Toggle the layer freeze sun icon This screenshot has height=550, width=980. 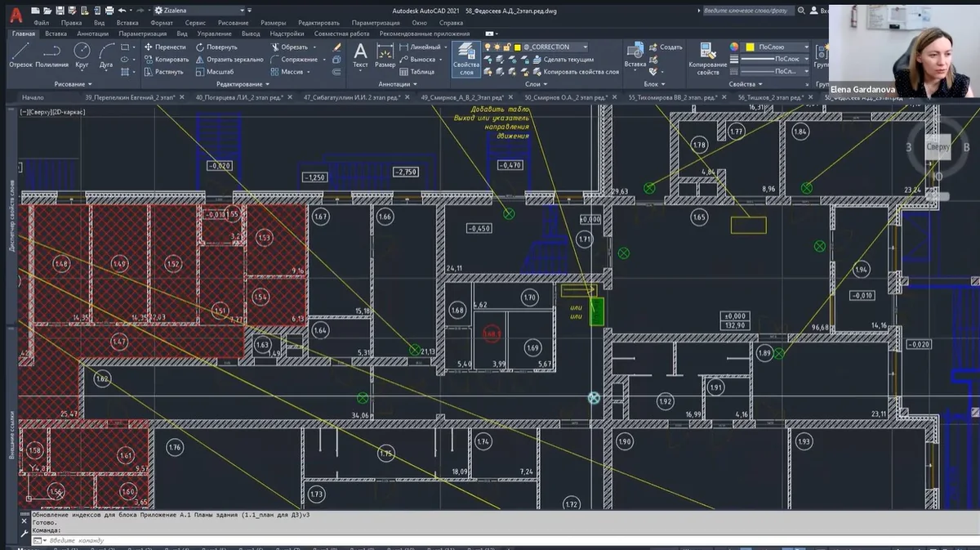pos(498,47)
